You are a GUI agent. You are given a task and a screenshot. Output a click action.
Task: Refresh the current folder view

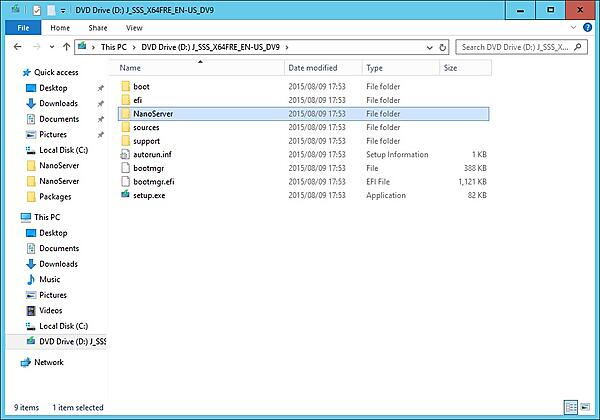(x=442, y=47)
